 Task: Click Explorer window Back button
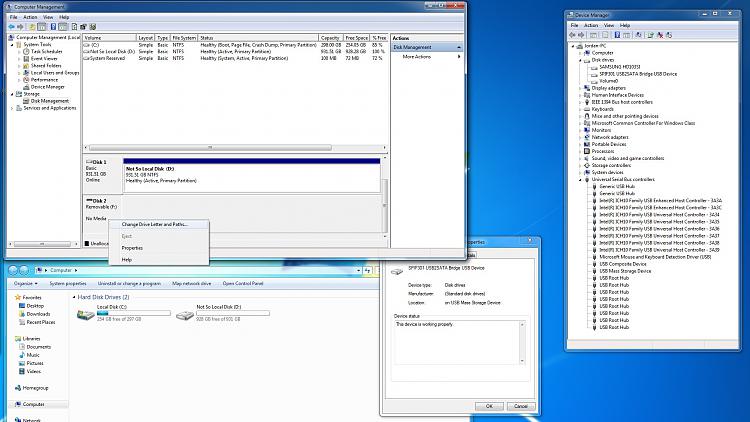tap(13, 270)
